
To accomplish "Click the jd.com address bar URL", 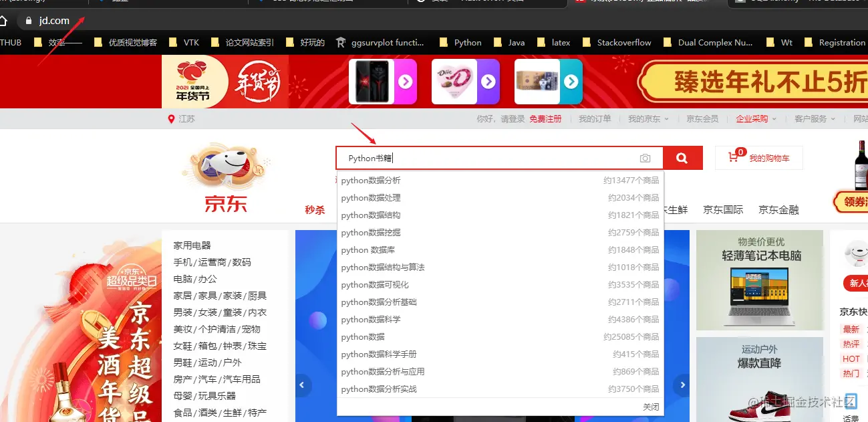I will [x=54, y=21].
